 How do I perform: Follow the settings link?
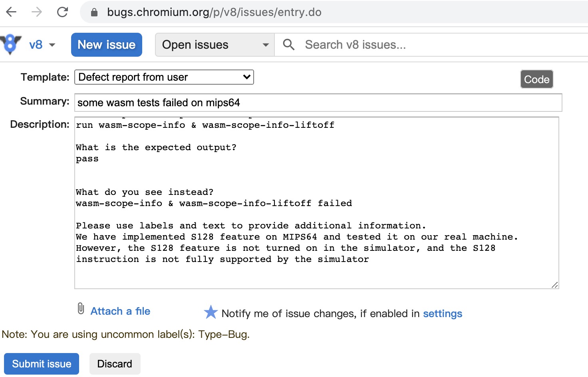tap(442, 314)
